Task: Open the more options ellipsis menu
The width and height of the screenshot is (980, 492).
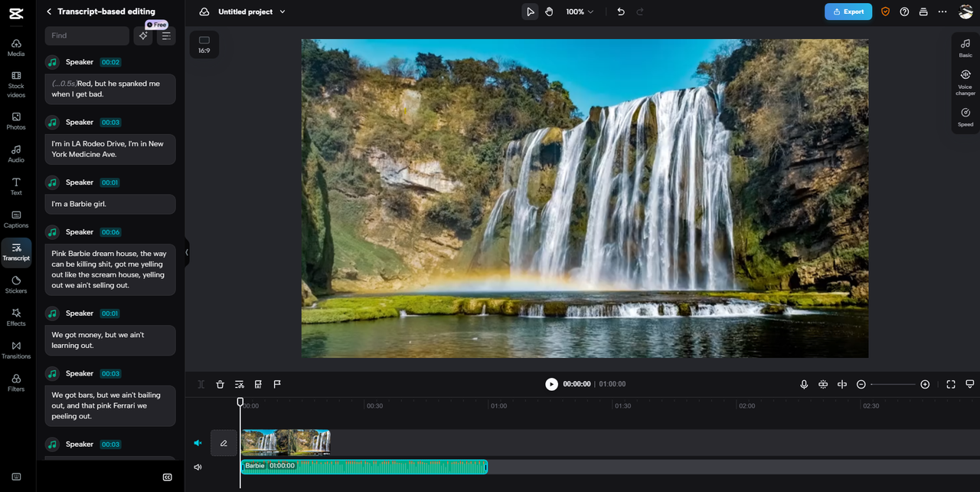Action: tap(942, 11)
